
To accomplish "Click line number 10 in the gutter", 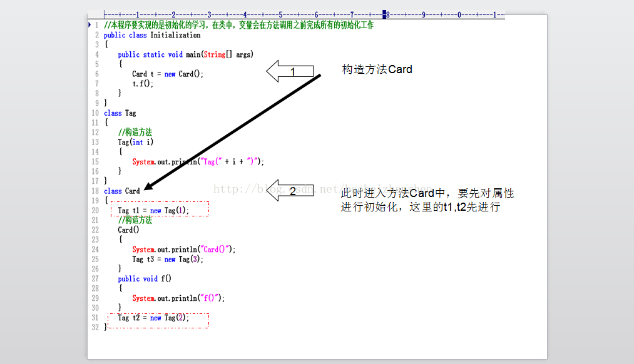I will pyautogui.click(x=95, y=113).
